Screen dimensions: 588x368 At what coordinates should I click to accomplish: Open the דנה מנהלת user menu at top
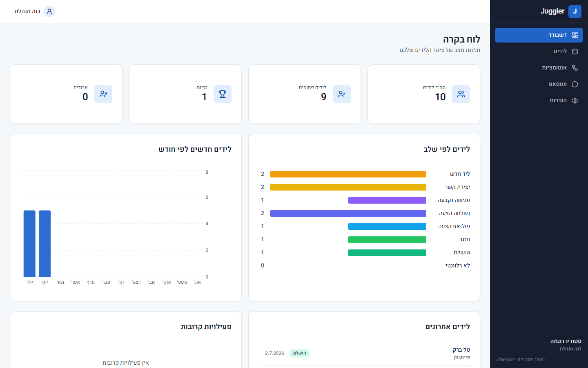coord(35,11)
